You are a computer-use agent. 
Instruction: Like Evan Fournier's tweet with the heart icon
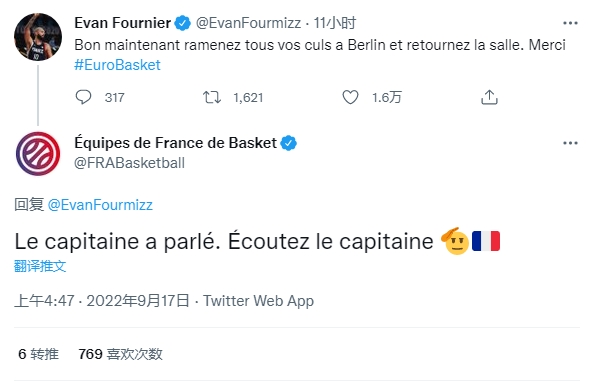click(x=350, y=97)
